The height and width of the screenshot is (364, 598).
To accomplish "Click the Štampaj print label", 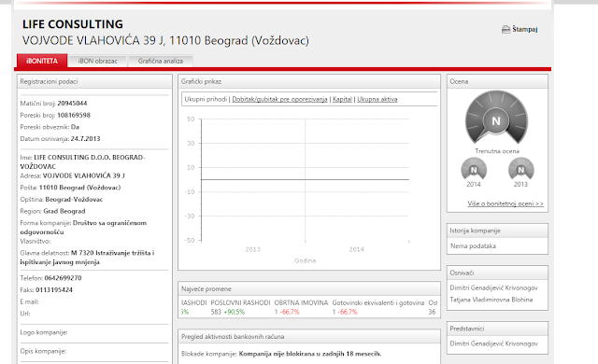I will (525, 29).
